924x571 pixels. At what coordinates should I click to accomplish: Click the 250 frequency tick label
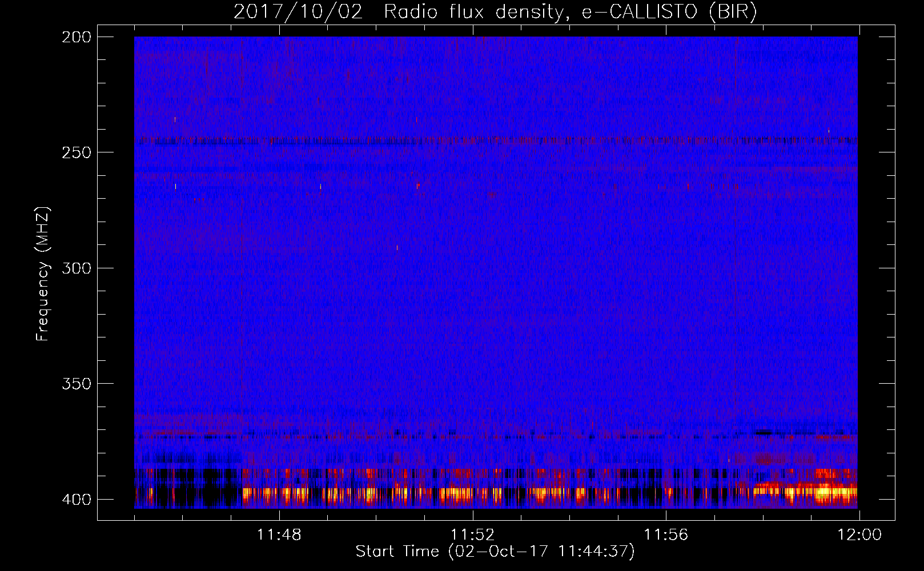pos(77,152)
